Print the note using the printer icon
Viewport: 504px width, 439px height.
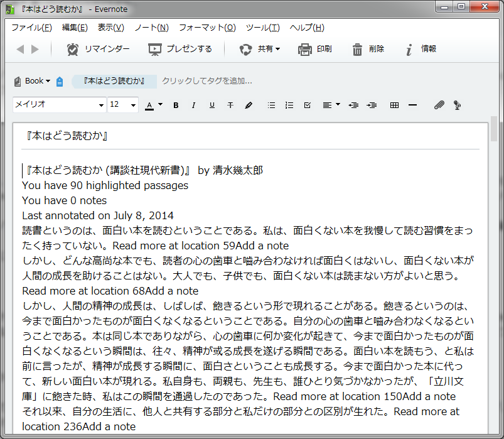tap(304, 49)
